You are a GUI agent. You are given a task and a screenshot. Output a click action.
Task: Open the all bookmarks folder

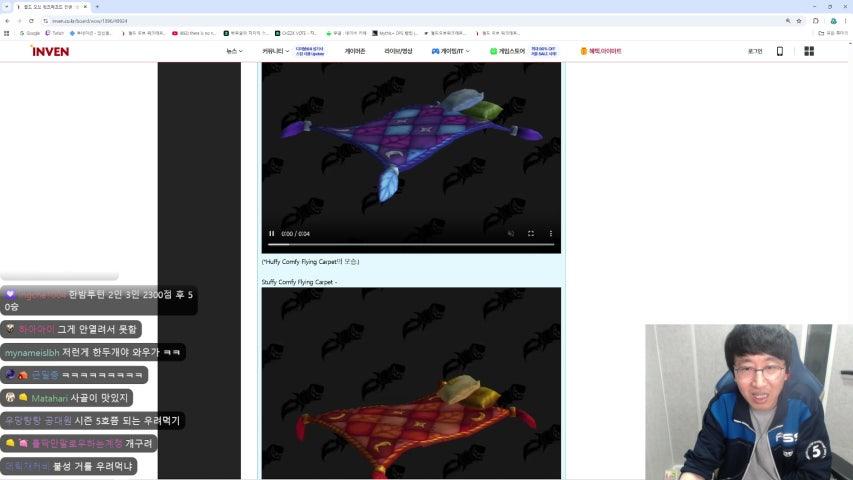(833, 33)
